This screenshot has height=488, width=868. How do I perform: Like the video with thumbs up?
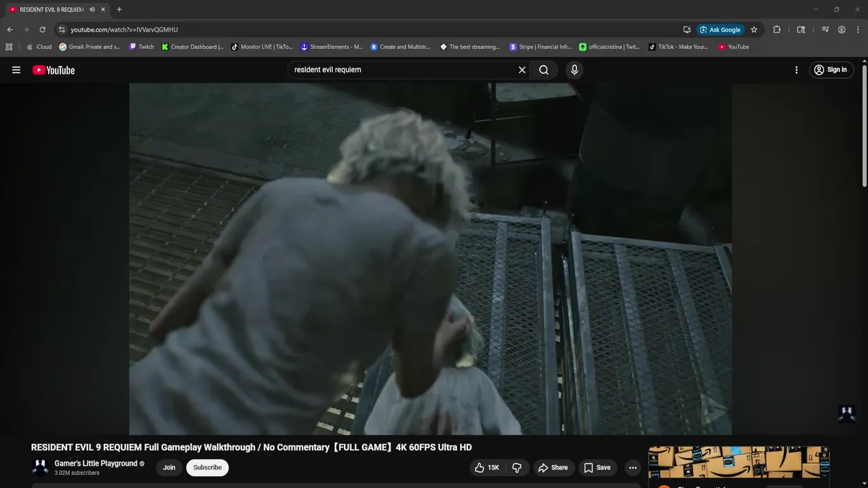(x=487, y=468)
